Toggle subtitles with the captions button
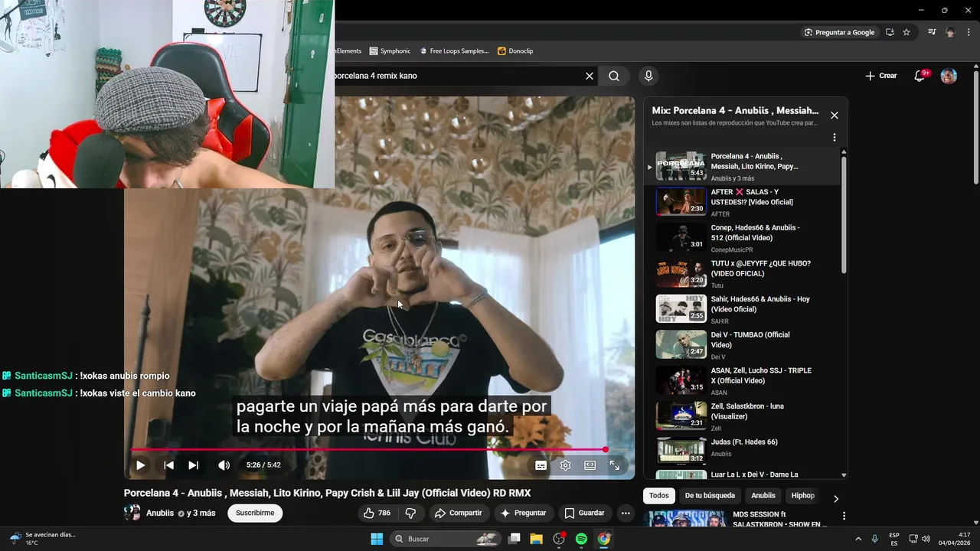The width and height of the screenshot is (980, 551). point(541,465)
